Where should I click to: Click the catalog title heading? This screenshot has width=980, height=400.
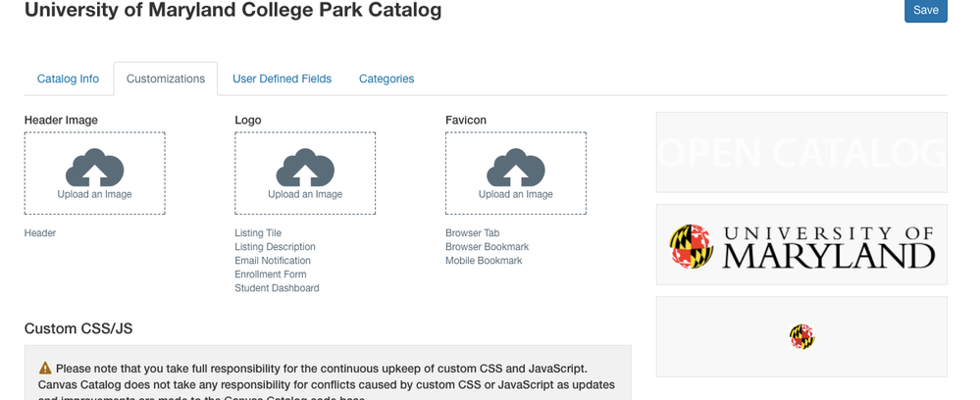[232, 11]
